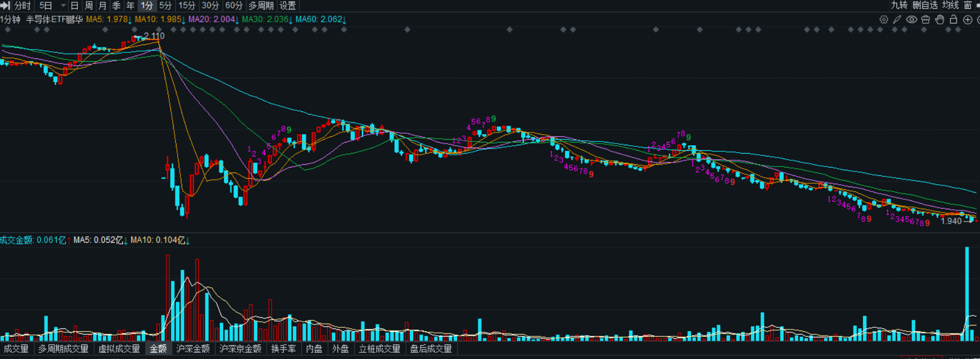
Task: Select the 5分 five-minute period
Action: pyautogui.click(x=165, y=6)
